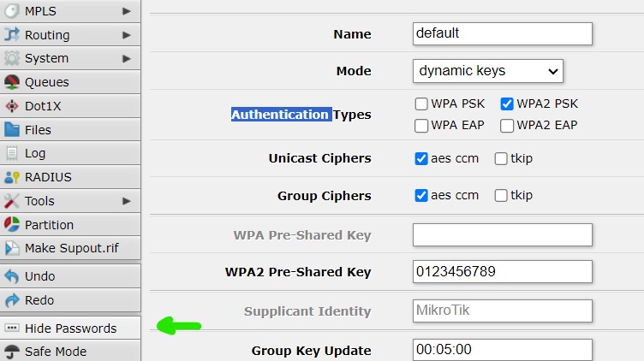This screenshot has width=644, height=361.
Task: Enable the WPA PSK checkbox
Action: click(421, 104)
